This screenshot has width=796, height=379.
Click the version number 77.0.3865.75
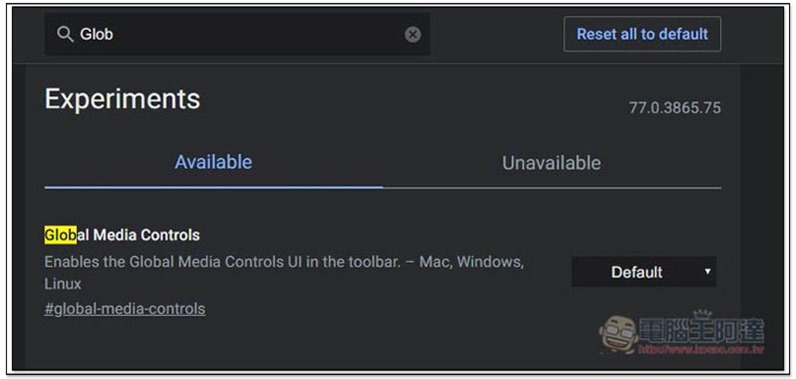[675, 108]
